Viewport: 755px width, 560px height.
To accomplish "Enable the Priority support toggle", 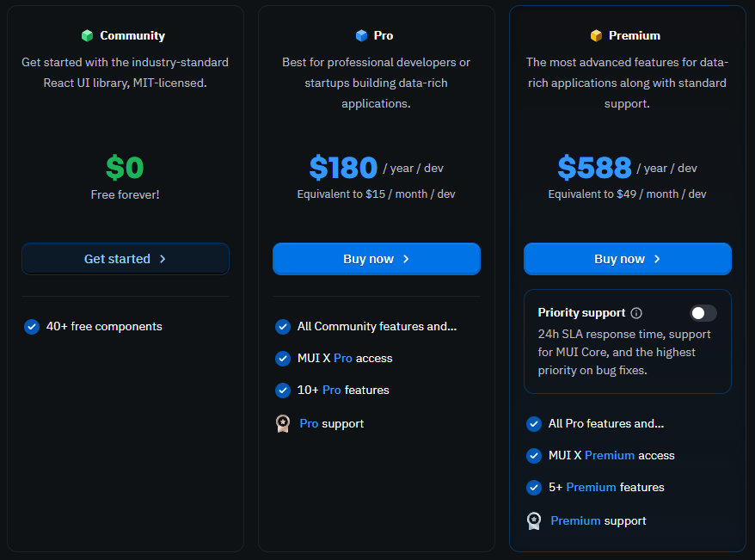I will 703,313.
